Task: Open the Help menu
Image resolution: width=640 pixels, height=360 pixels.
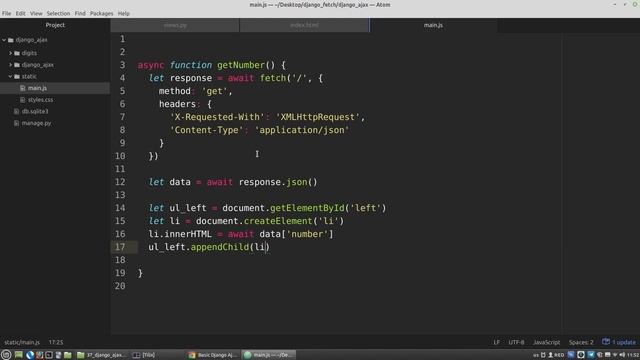Action: click(x=123, y=13)
